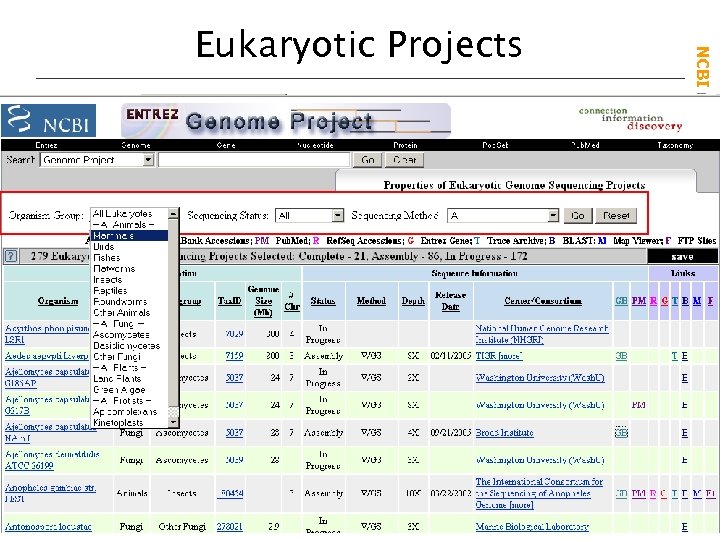Select Insects in organism list
The width and height of the screenshot is (720, 540).
tap(129, 280)
